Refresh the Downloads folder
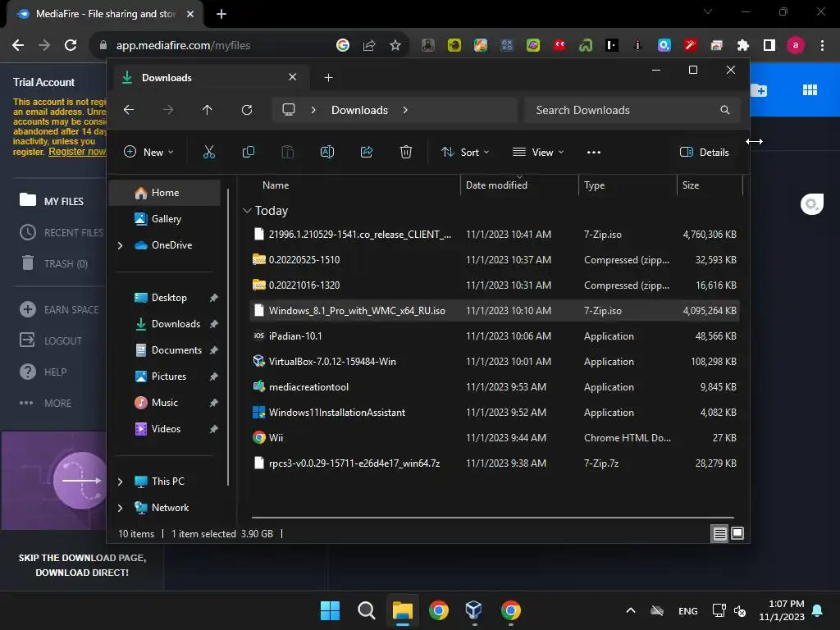840x630 pixels. pos(247,110)
